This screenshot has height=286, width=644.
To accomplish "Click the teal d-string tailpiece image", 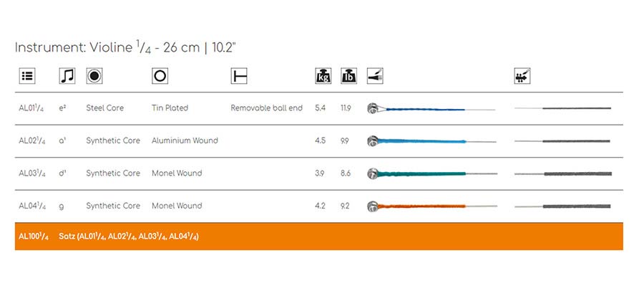I will 431,173.
